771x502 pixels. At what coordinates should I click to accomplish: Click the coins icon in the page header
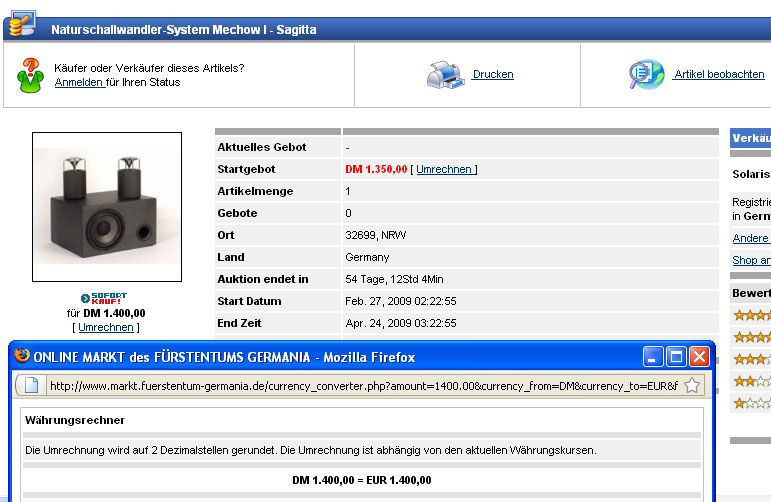[x=22, y=21]
